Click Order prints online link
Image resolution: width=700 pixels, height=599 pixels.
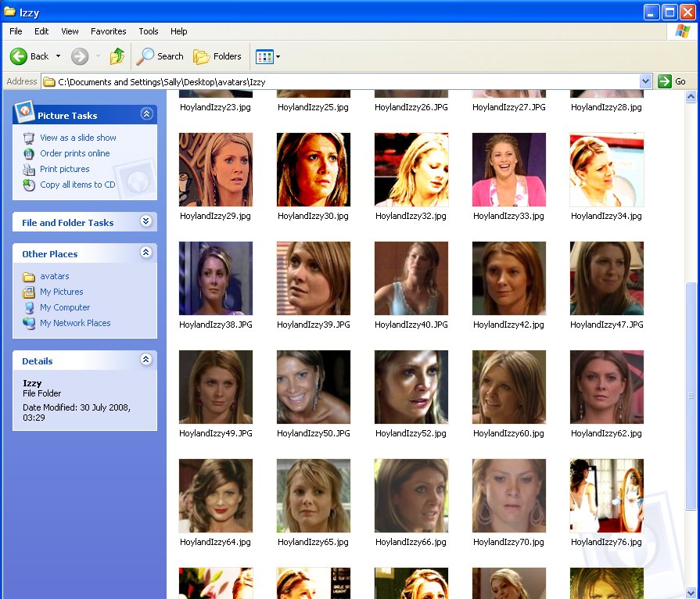coord(75,153)
